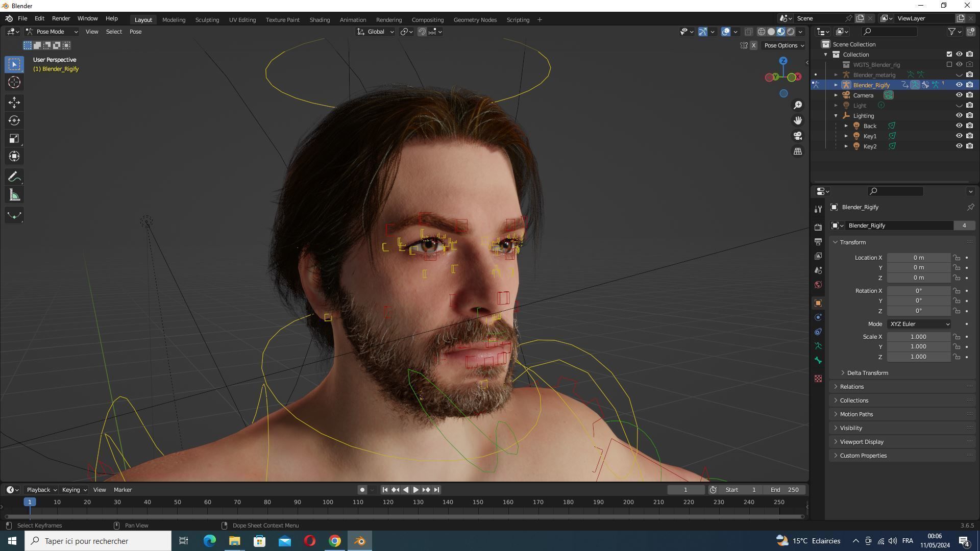Open the Physics properties tab
This screenshot has height=551, width=980.
818,317
